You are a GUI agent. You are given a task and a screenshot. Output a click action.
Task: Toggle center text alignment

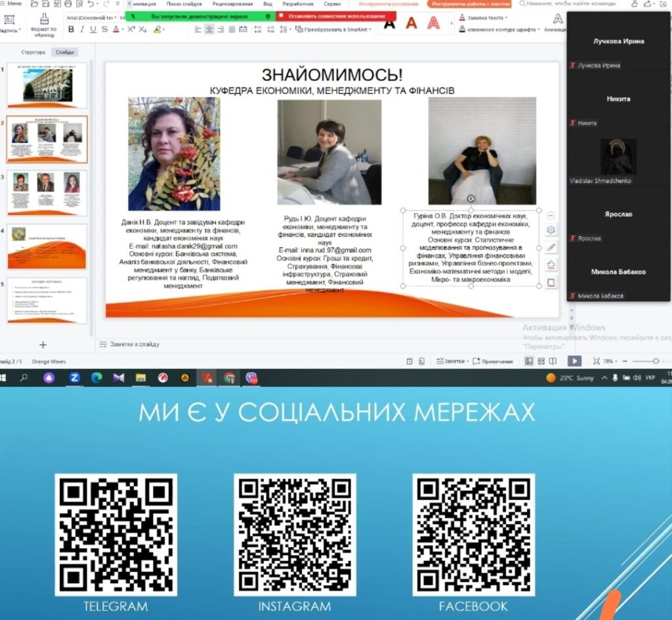click(209, 30)
